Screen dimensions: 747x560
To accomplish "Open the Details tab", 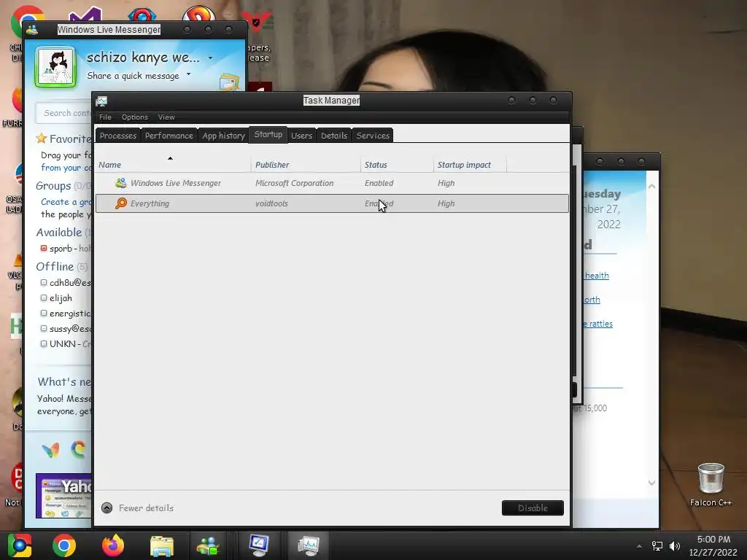I will [334, 135].
